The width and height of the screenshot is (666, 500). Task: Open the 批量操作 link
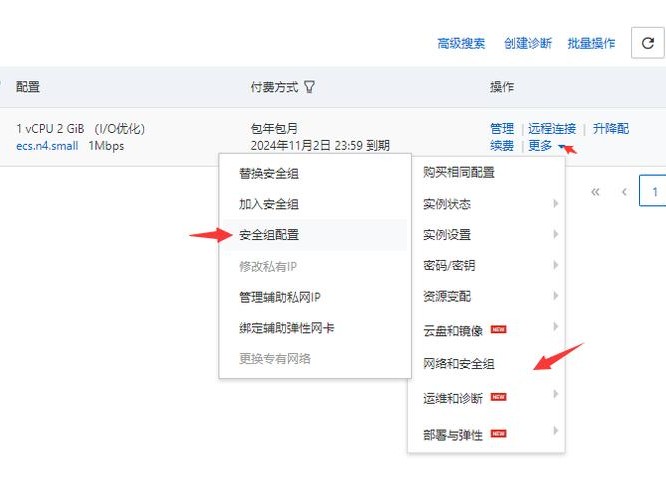pos(591,43)
